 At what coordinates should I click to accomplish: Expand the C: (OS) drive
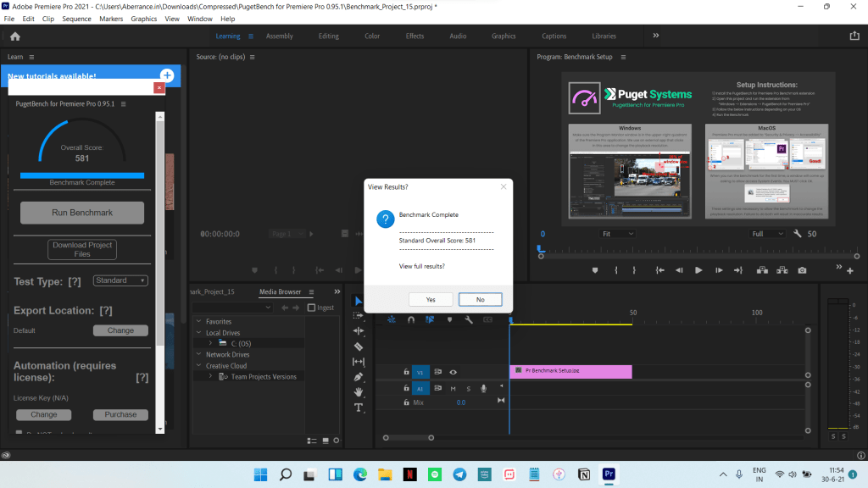210,344
